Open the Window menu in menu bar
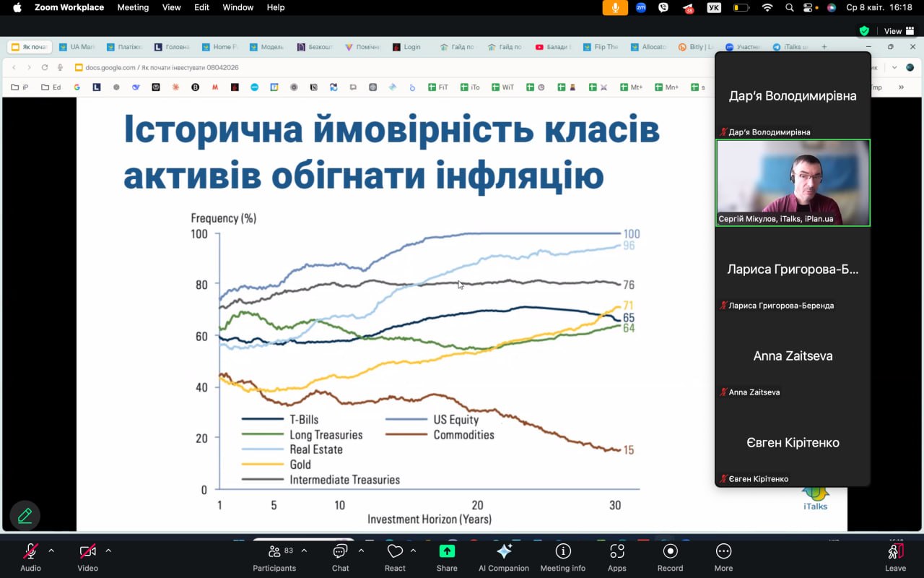 coord(237,7)
